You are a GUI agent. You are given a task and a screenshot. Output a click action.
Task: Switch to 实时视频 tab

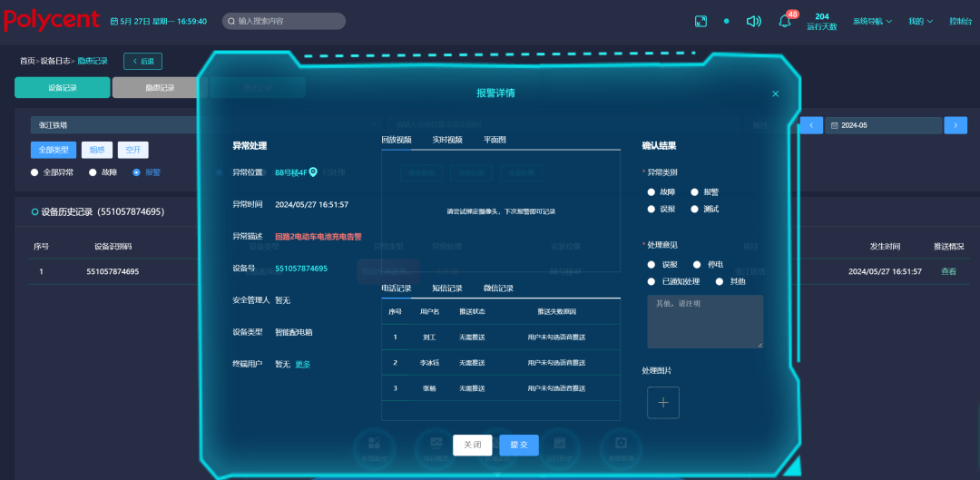click(x=446, y=140)
